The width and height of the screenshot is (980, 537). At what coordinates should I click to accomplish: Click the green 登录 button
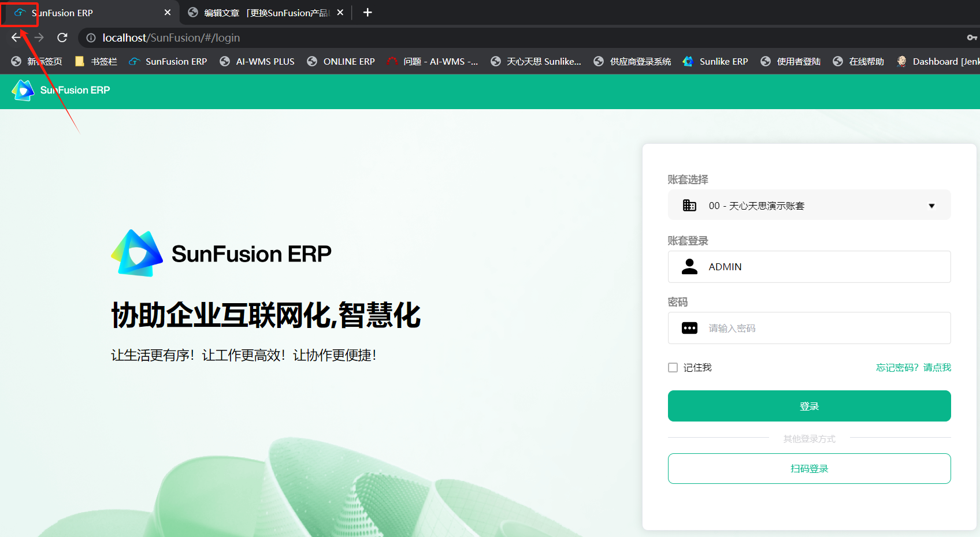(x=809, y=406)
